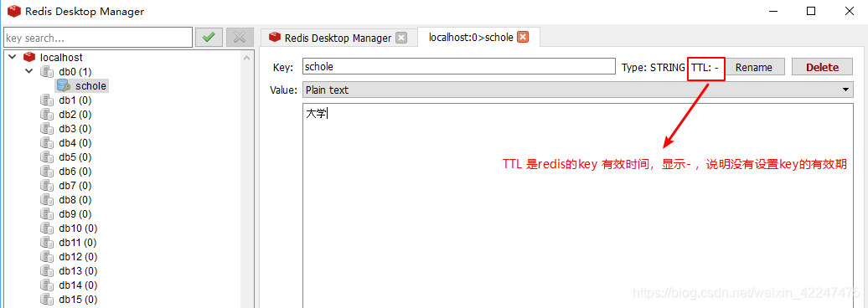This screenshot has height=308, width=868.
Task: Click the db0 database icon
Action: click(x=47, y=71)
